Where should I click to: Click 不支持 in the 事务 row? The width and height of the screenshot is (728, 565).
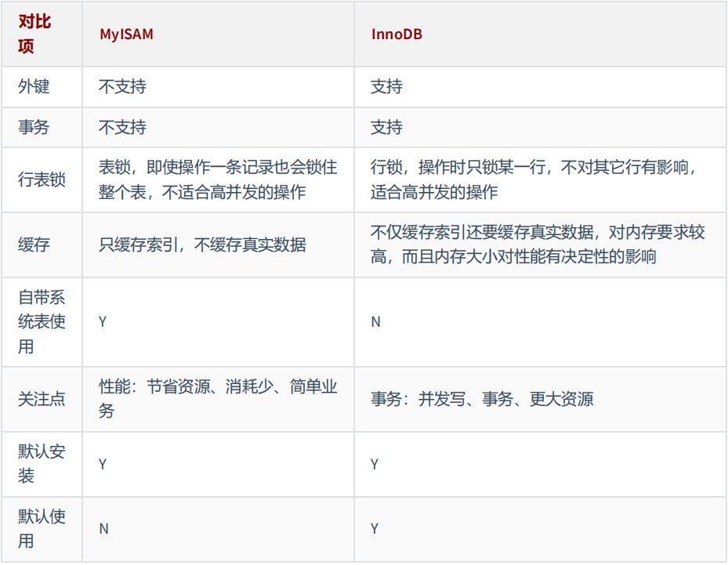pos(122,127)
